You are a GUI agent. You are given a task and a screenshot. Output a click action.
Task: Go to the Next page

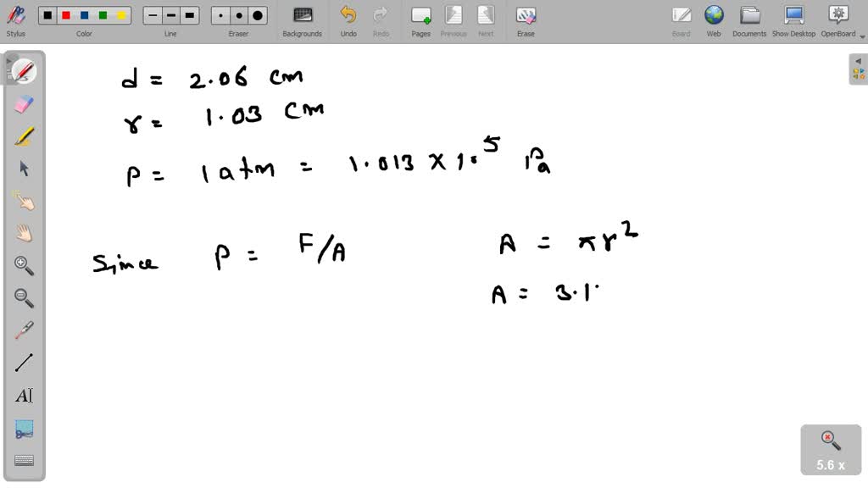486,21
